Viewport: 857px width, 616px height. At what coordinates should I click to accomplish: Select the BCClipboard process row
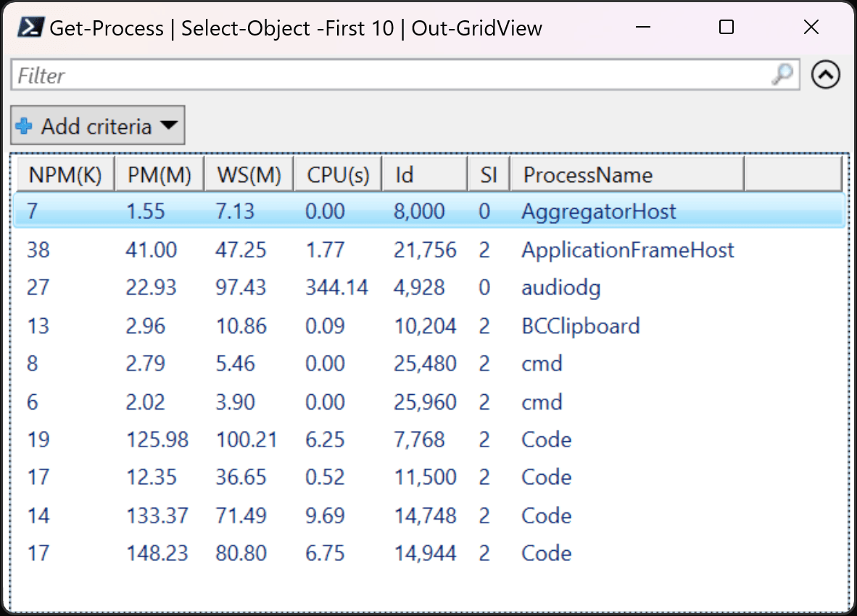tap(430, 325)
